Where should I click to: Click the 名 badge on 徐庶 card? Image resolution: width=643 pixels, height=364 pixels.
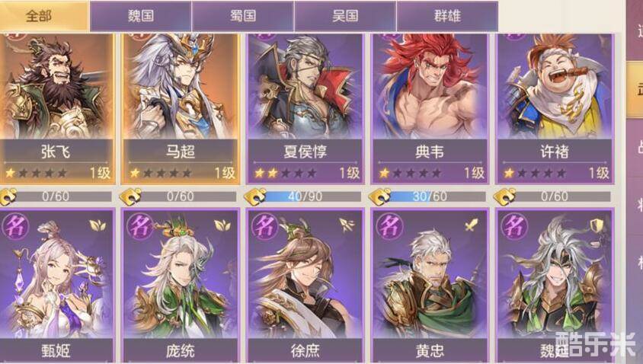[264, 226]
